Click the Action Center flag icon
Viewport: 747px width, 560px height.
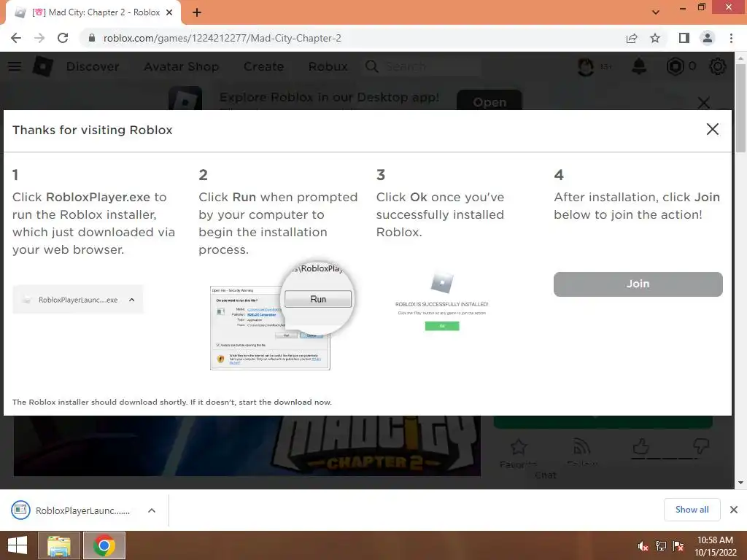(678, 546)
